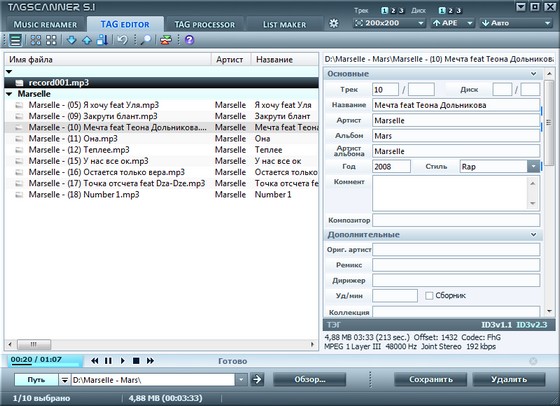Pause the currently playing track
The height and width of the screenshot is (406, 560).
[x=108, y=361]
